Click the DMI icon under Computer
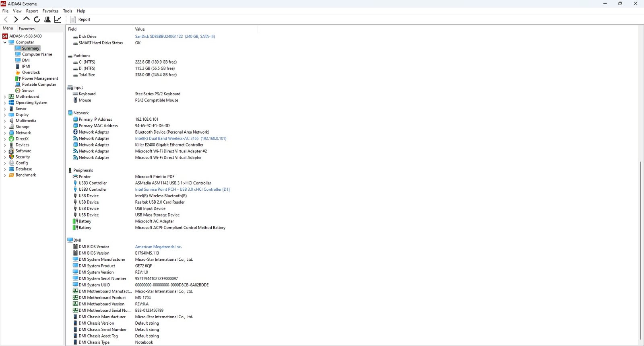Screen dimensions: 644x346 [18, 60]
